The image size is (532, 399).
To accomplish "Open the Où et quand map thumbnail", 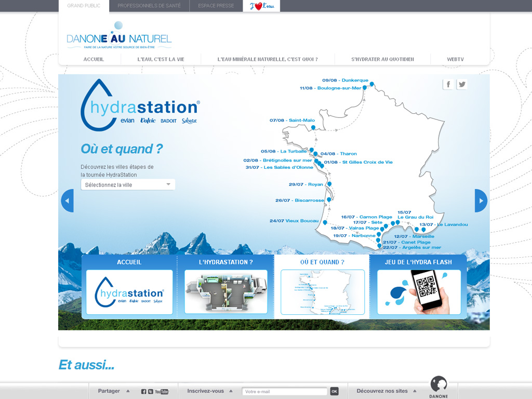I will (x=323, y=292).
